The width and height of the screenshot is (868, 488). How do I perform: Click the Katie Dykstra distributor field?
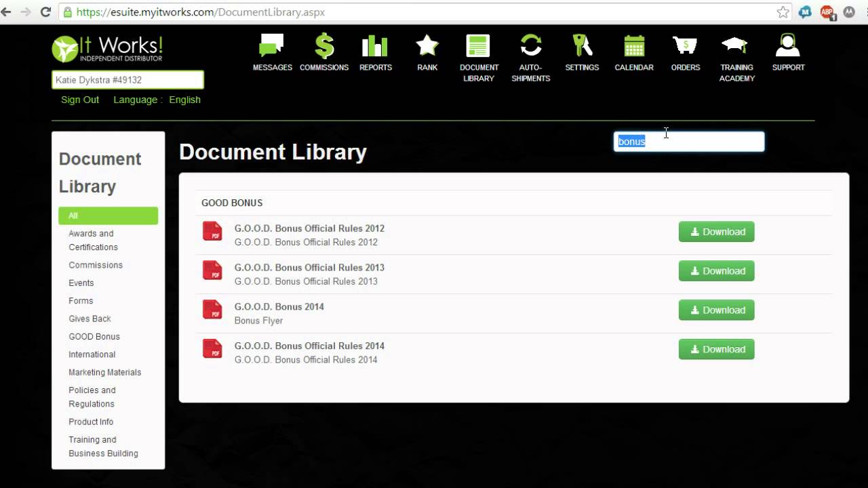127,80
